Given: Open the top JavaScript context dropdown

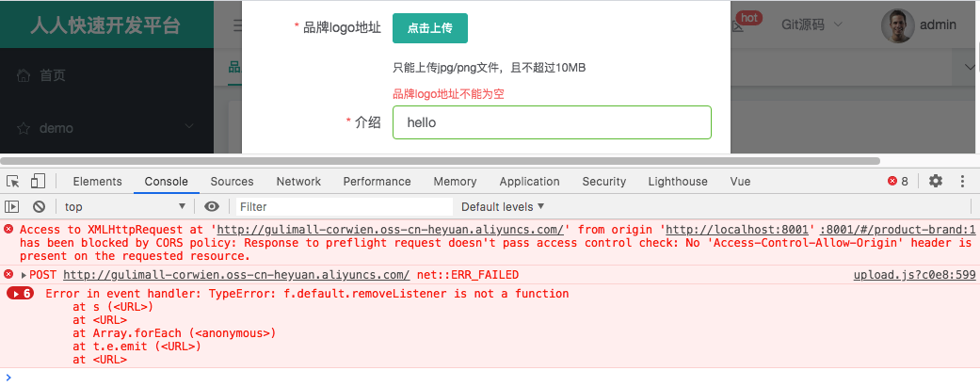Looking at the screenshot, I should click(x=124, y=206).
